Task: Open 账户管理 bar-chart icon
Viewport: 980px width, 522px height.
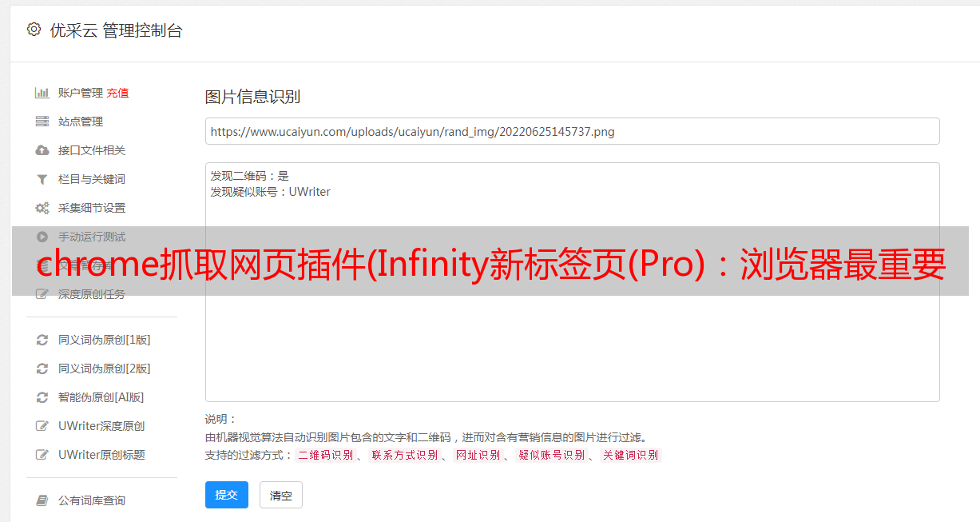Action: coord(42,93)
